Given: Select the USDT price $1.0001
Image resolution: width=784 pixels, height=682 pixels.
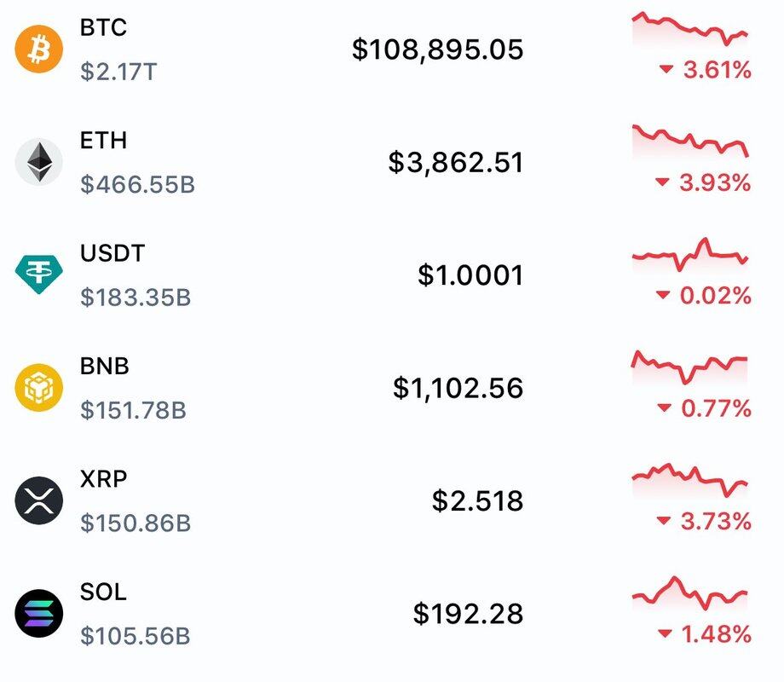Looking at the screenshot, I should [x=470, y=275].
